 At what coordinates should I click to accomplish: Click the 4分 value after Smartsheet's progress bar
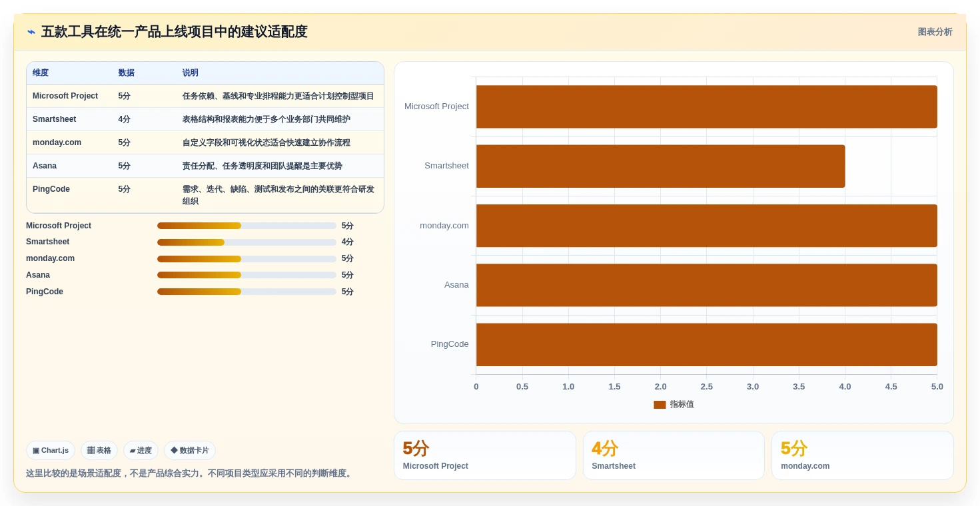click(x=348, y=242)
